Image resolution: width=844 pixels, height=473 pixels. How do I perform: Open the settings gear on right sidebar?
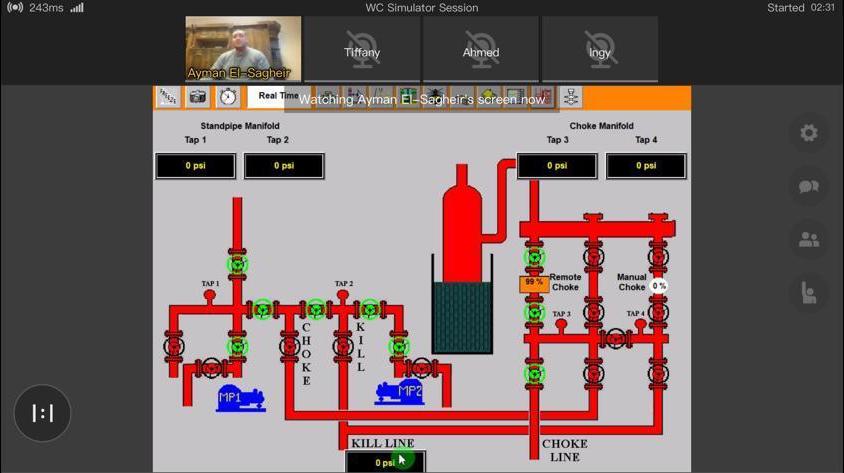(808, 133)
